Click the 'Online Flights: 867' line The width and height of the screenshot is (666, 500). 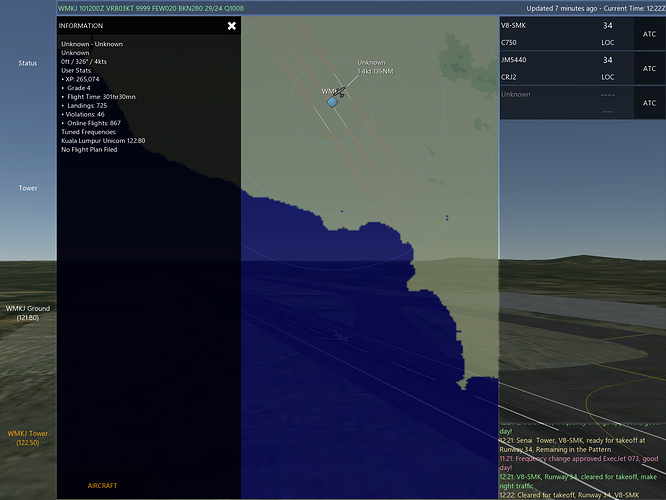coord(94,123)
